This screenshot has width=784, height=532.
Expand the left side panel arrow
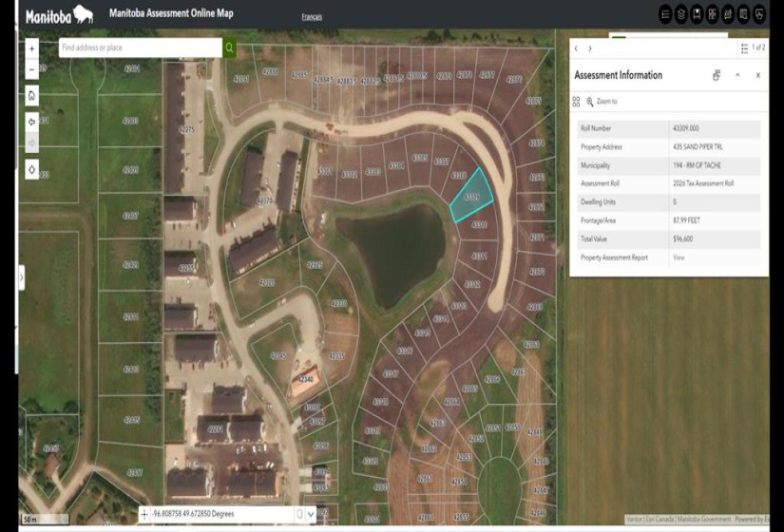(22, 276)
